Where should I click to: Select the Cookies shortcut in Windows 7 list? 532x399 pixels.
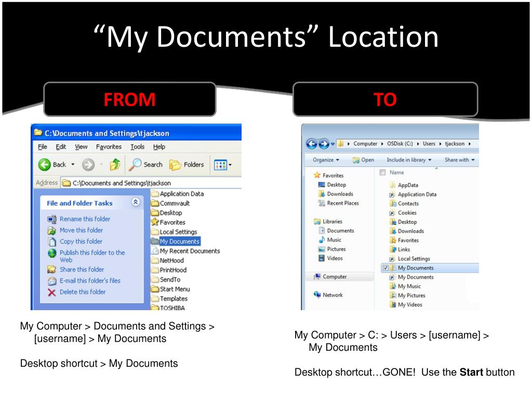pos(403,212)
